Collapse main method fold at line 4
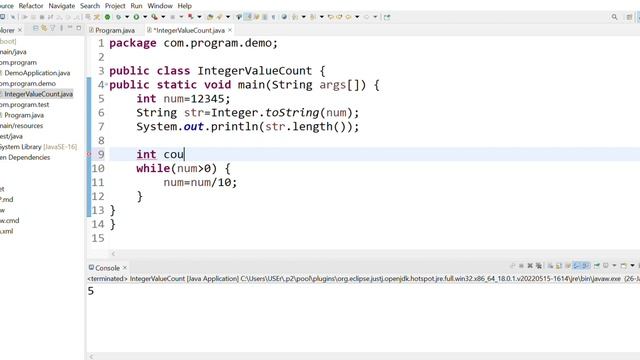 tap(107, 84)
